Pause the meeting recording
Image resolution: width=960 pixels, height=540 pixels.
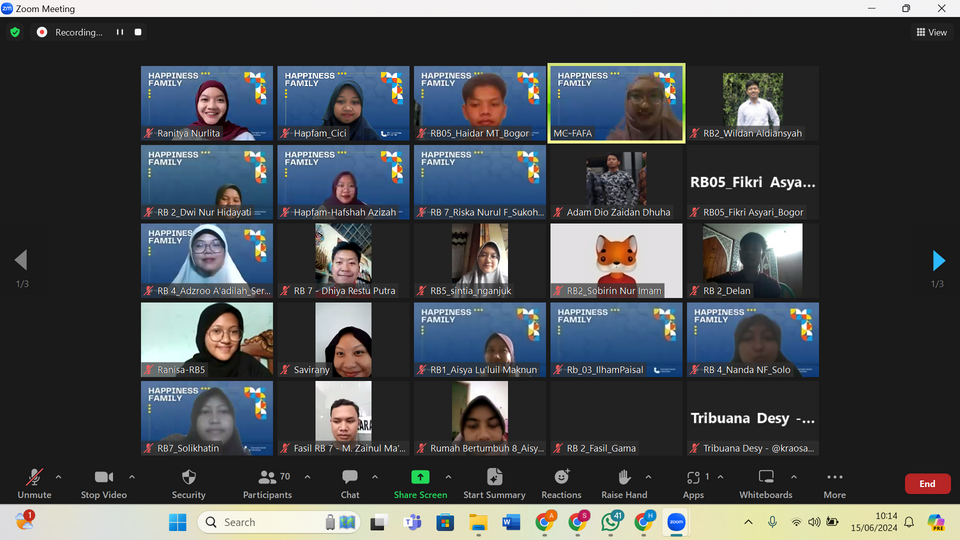point(120,32)
